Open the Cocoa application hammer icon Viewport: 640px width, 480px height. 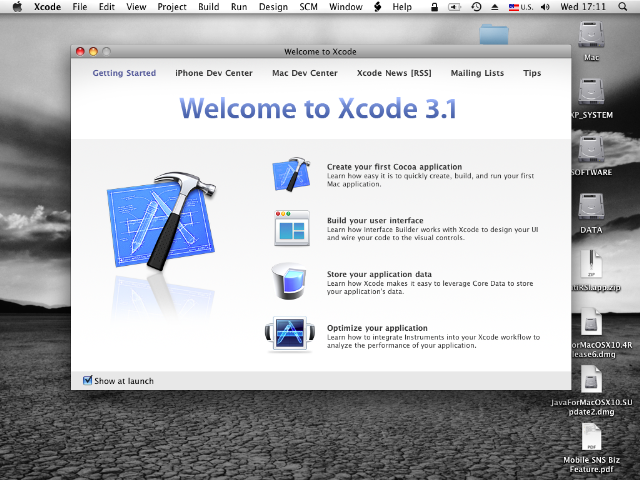291,174
